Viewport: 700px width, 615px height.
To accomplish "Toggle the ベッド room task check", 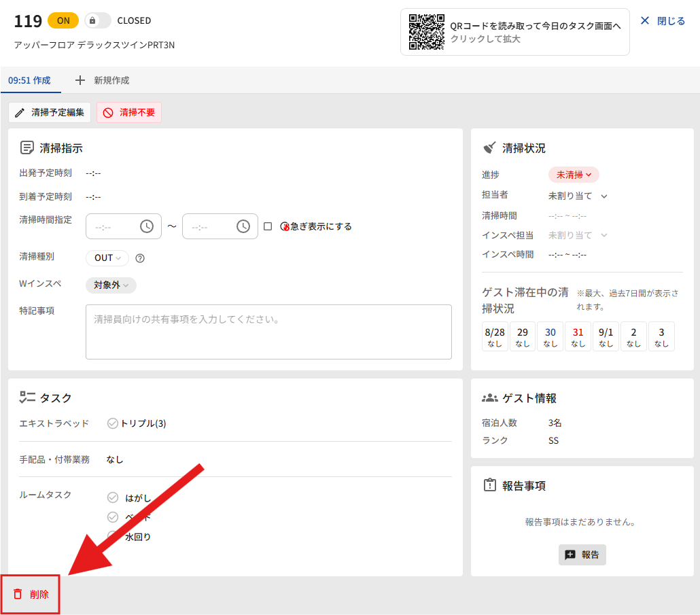I will point(113,517).
